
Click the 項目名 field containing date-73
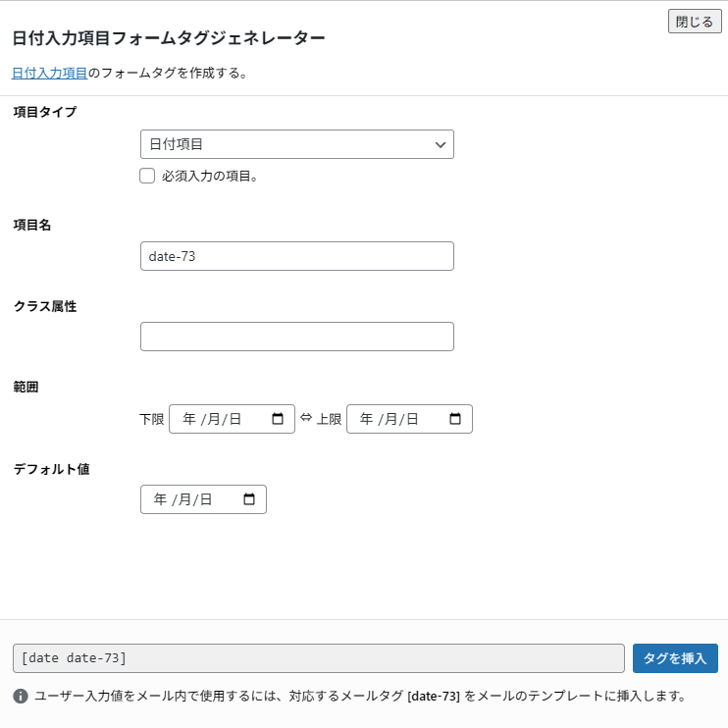point(296,256)
